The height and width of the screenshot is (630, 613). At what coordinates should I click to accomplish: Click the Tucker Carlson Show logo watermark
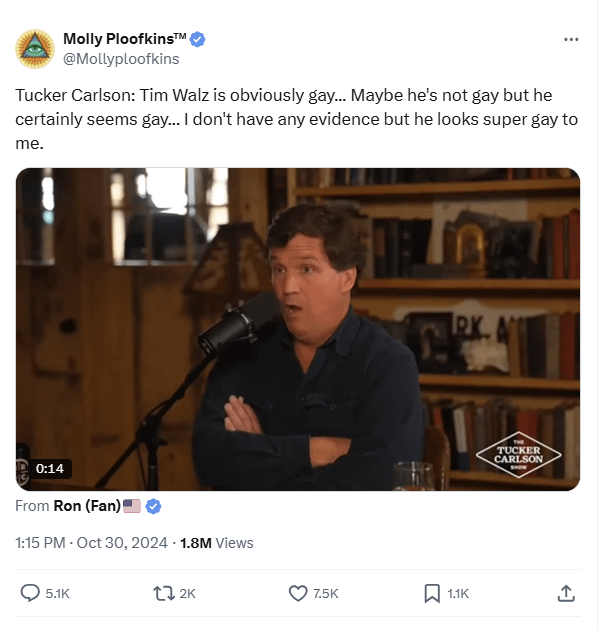tap(518, 454)
